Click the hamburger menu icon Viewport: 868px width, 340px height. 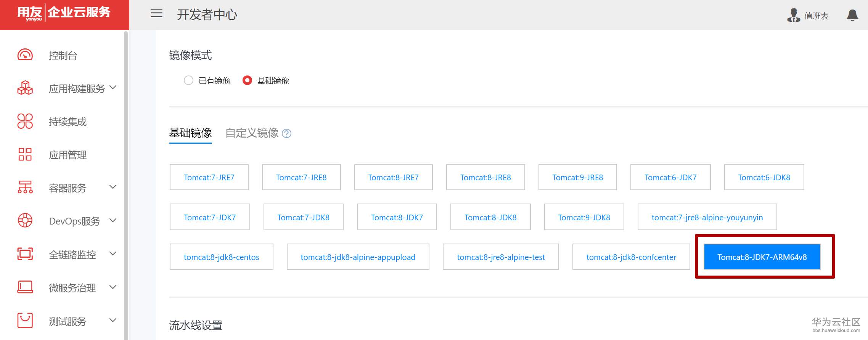[156, 13]
